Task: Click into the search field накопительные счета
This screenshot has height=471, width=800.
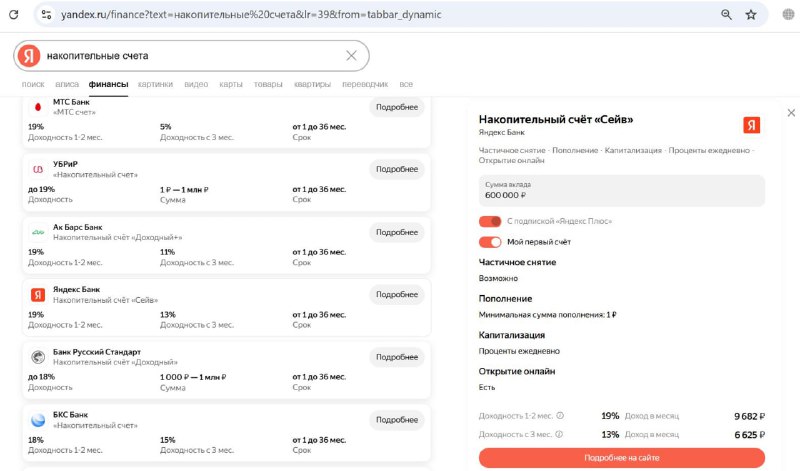Action: point(191,56)
